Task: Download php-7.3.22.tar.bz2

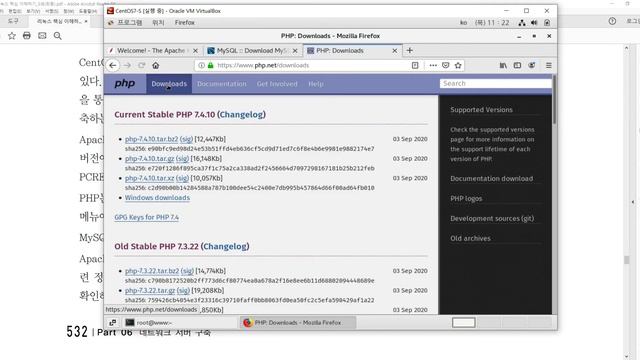Action: click(x=152, y=271)
